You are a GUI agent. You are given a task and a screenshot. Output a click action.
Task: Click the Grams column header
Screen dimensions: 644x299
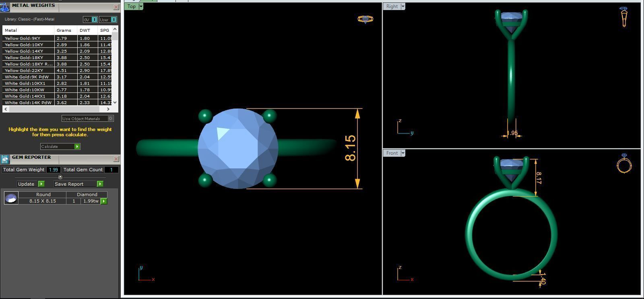coord(66,30)
